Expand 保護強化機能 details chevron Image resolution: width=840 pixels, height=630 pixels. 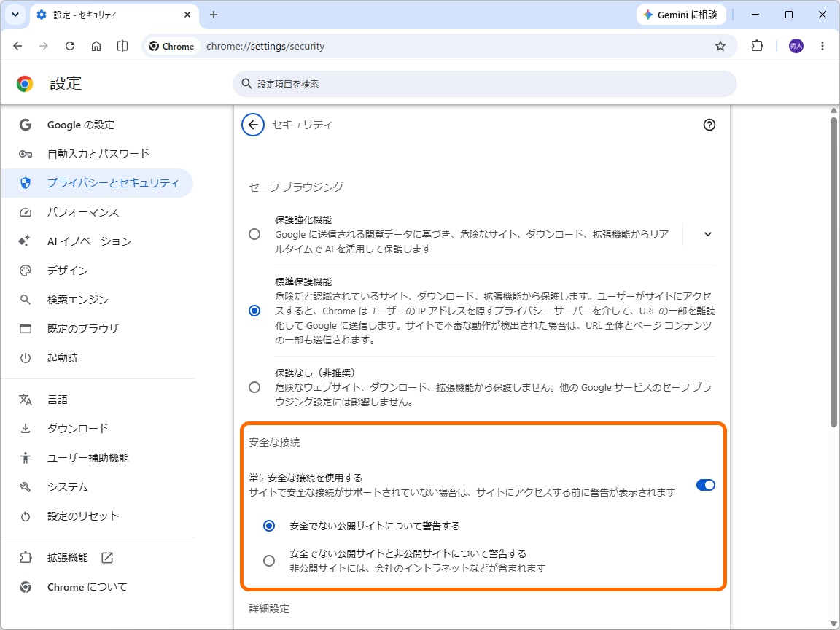point(708,234)
